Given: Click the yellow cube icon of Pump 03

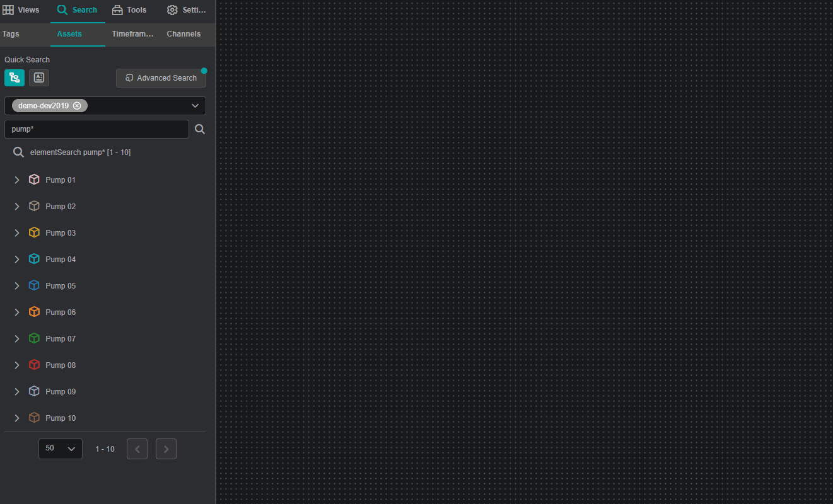Looking at the screenshot, I should point(35,232).
